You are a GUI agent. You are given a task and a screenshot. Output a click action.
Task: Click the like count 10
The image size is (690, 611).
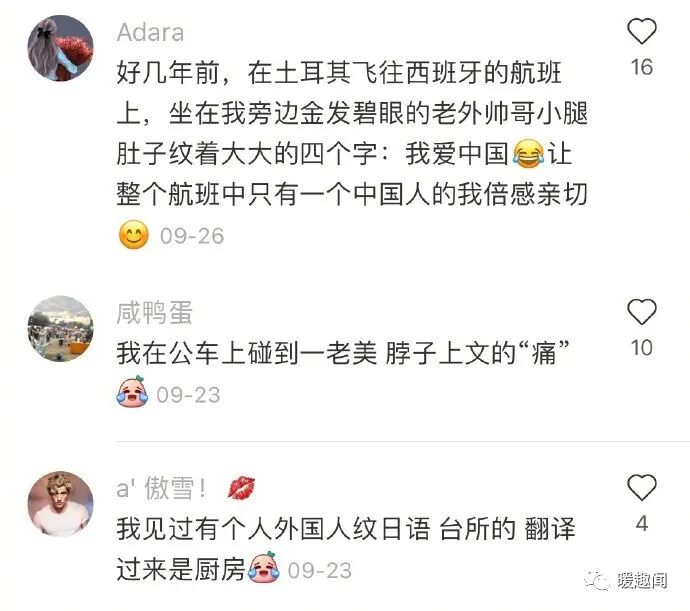pos(642,348)
